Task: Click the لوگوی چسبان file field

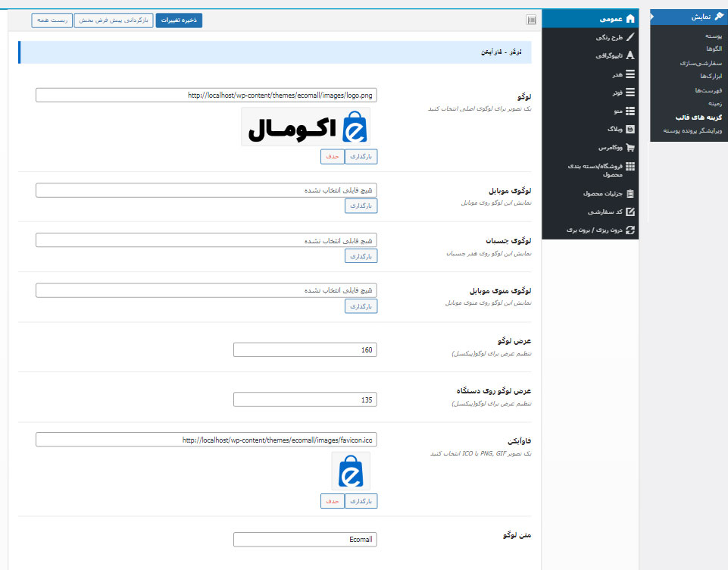Action: click(206, 240)
